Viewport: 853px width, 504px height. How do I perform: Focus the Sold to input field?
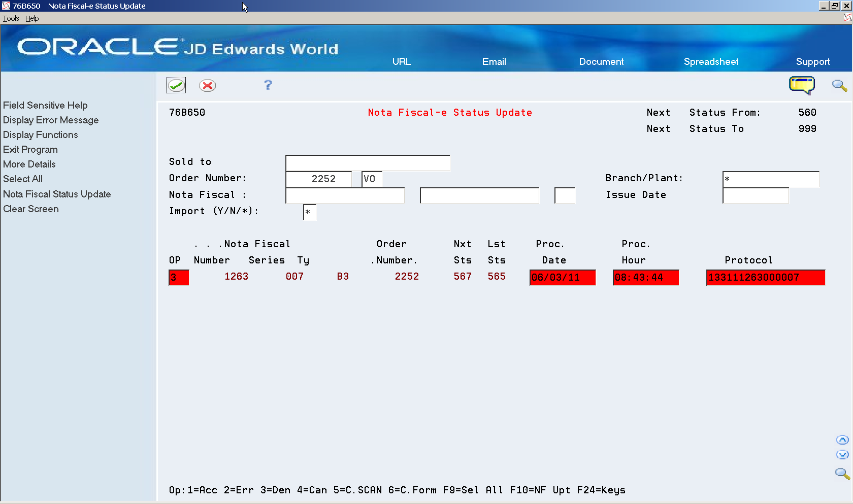pos(368,163)
